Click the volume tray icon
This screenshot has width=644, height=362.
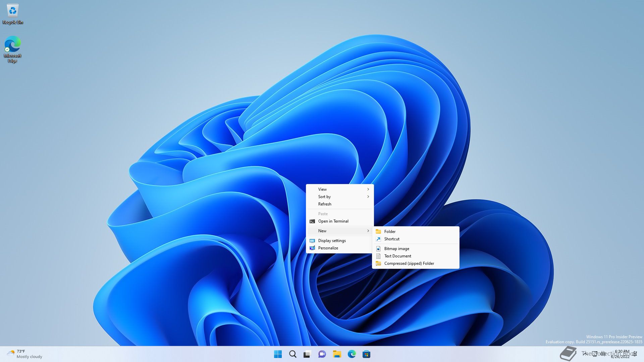coord(603,354)
